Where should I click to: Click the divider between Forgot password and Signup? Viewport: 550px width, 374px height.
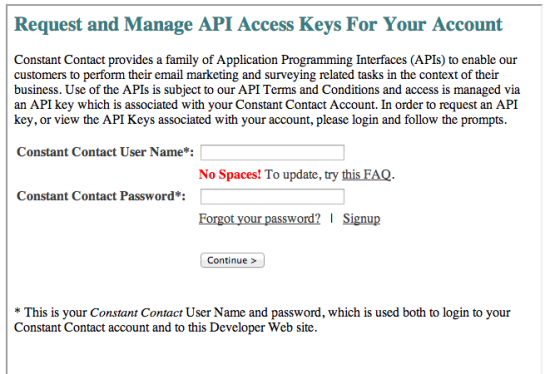(x=331, y=218)
